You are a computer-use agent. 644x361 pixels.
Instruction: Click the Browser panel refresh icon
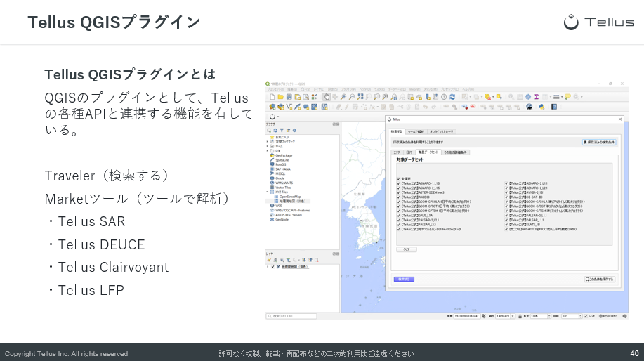point(275,131)
